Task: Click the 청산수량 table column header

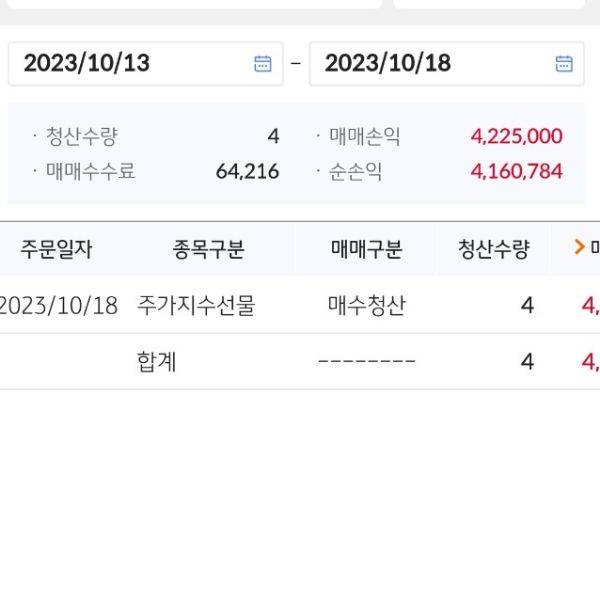Action: 494,249
